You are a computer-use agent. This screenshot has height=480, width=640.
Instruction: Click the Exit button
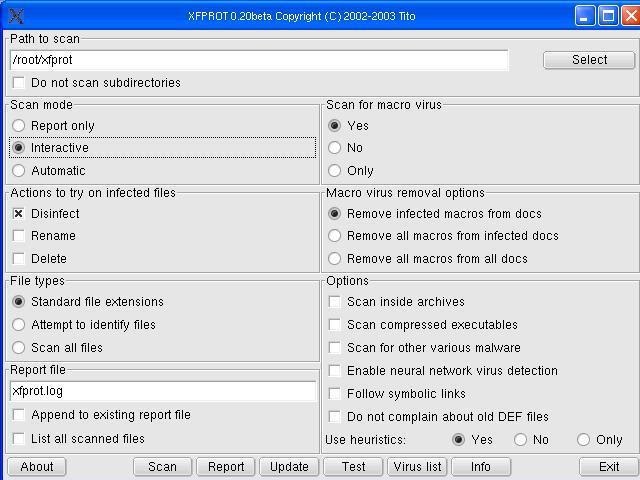pyautogui.click(x=609, y=467)
